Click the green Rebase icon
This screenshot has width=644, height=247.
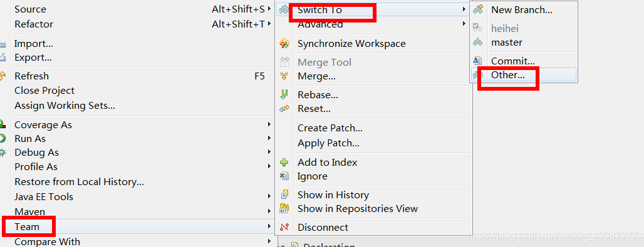284,95
